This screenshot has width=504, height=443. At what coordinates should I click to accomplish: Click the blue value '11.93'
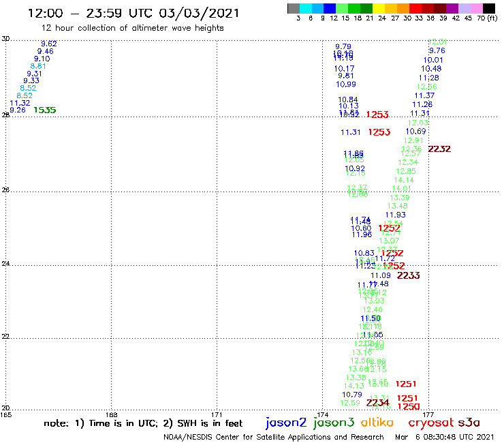point(395,215)
